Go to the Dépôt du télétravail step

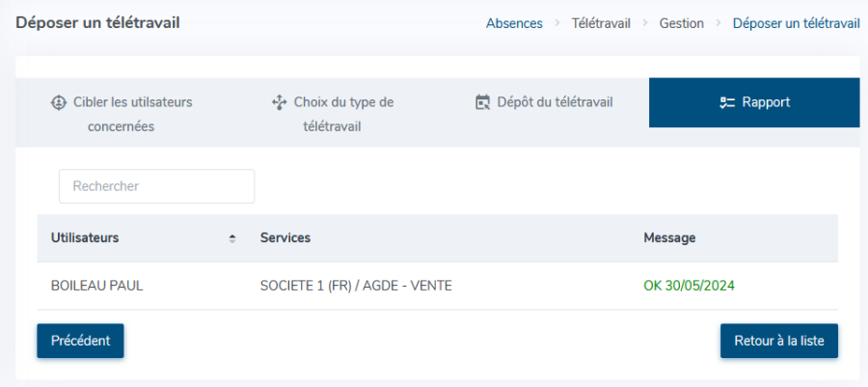coord(544,103)
